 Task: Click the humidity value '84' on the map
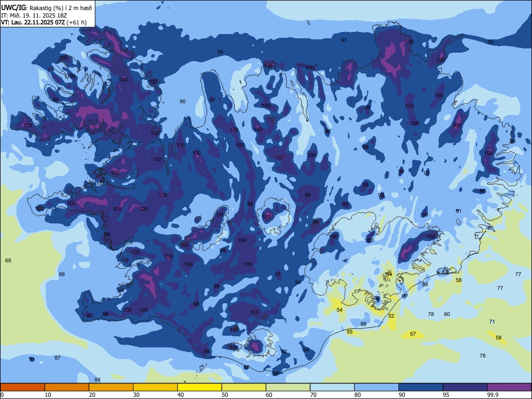(97, 380)
